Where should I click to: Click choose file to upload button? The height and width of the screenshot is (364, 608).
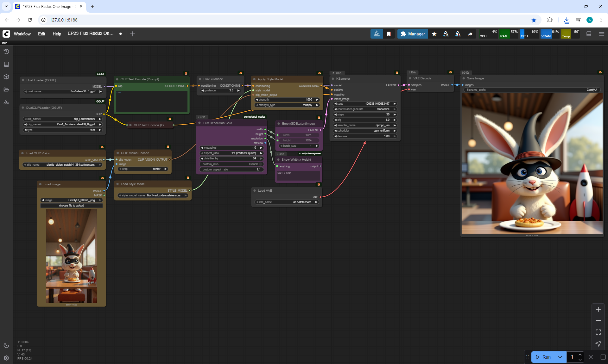click(x=72, y=206)
